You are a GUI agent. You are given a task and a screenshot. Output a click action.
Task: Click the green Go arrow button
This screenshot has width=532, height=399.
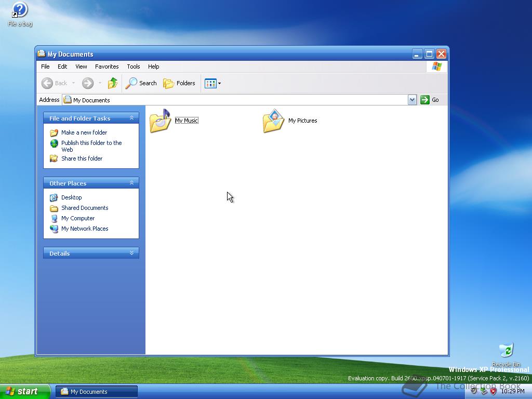425,100
